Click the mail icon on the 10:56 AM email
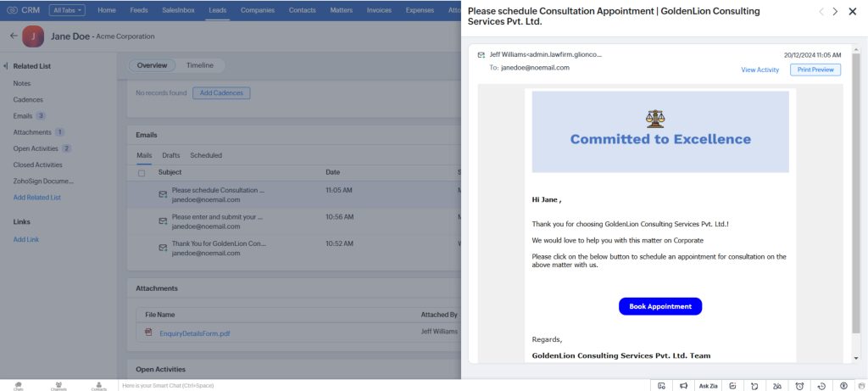Image resolution: width=868 pixels, height=391 pixels. (x=163, y=221)
